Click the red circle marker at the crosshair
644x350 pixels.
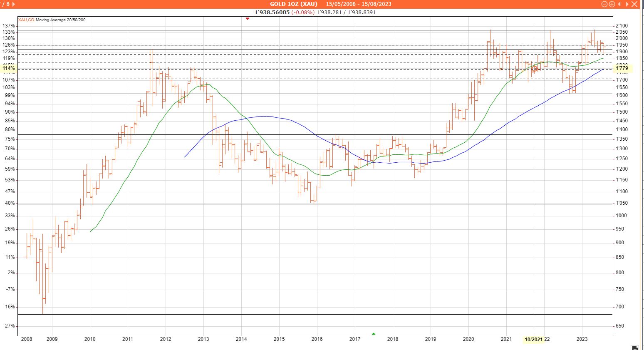click(x=534, y=69)
